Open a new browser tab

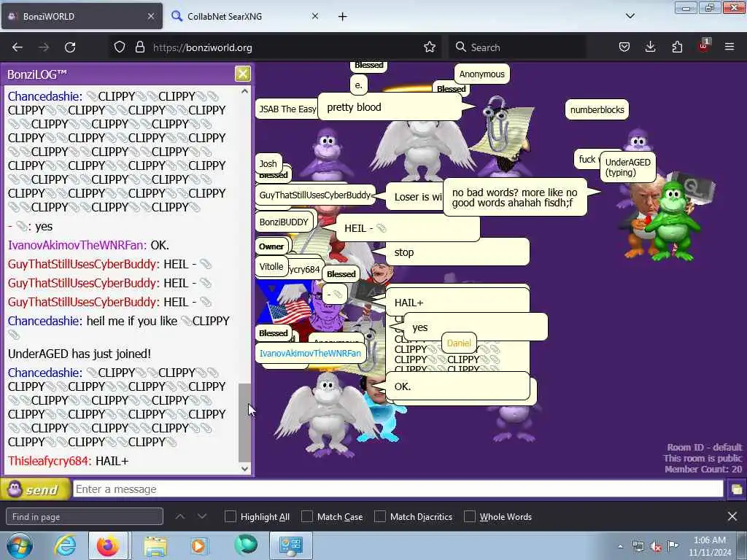(343, 17)
